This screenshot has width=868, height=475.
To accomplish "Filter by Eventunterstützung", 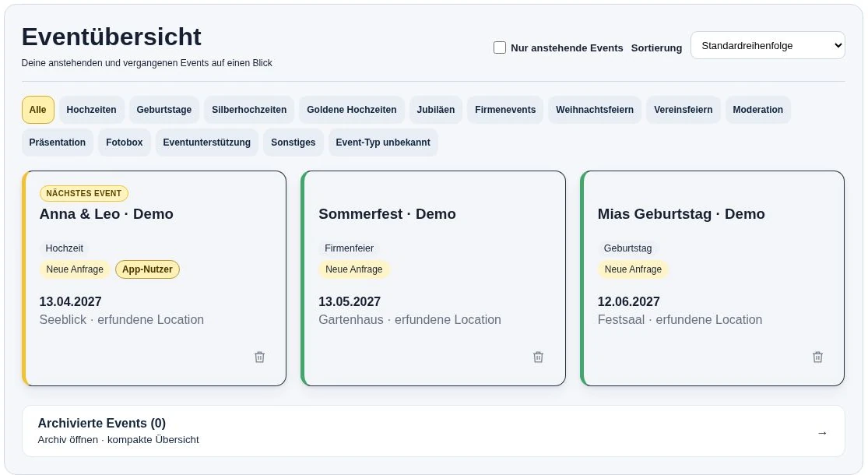I will (x=206, y=142).
